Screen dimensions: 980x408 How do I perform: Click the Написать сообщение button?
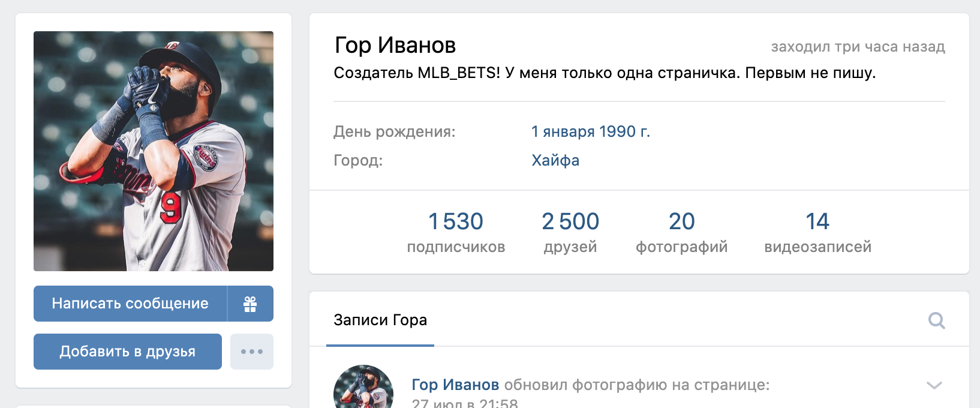tap(130, 304)
